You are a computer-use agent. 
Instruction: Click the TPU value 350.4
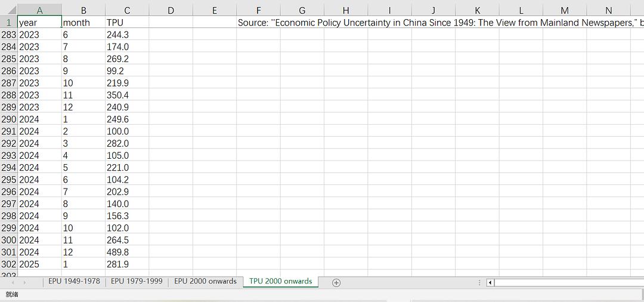(127, 95)
